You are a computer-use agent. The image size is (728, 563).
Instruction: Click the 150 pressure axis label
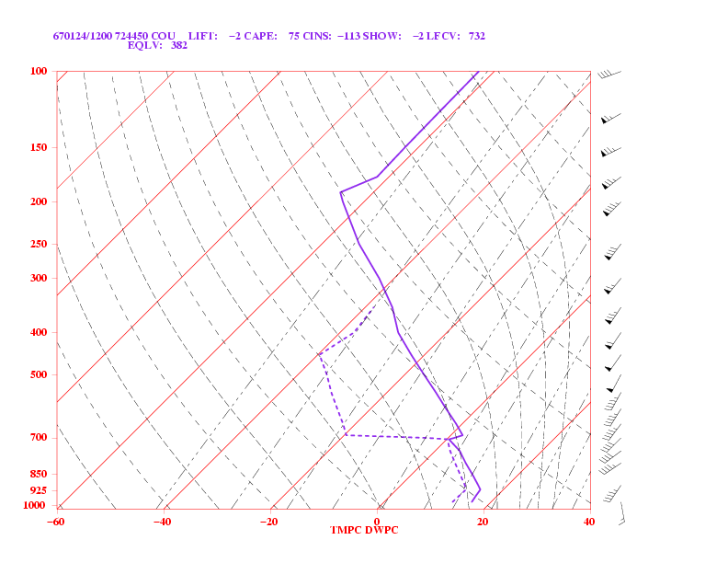39,148
